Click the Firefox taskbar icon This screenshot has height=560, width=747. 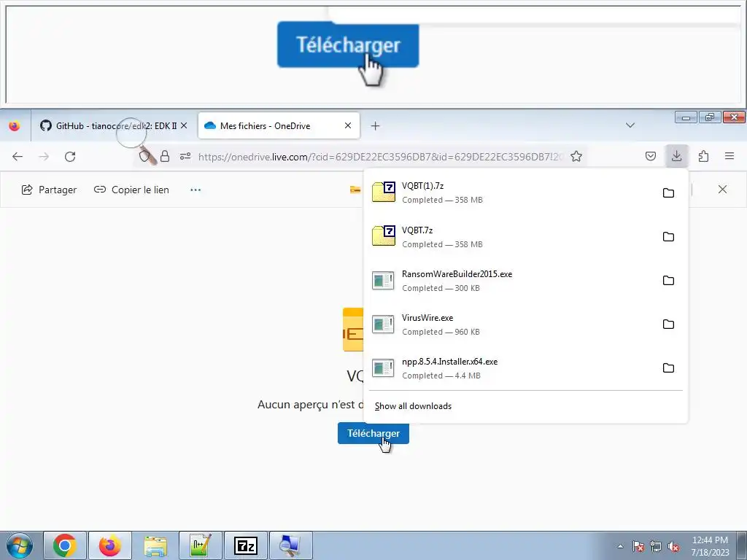click(110, 545)
